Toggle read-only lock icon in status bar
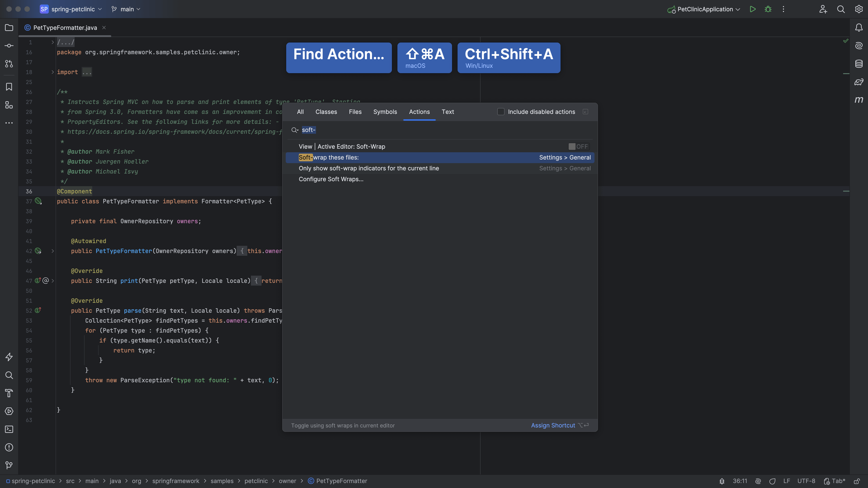Screen dimensions: 868x488 tap(856, 481)
